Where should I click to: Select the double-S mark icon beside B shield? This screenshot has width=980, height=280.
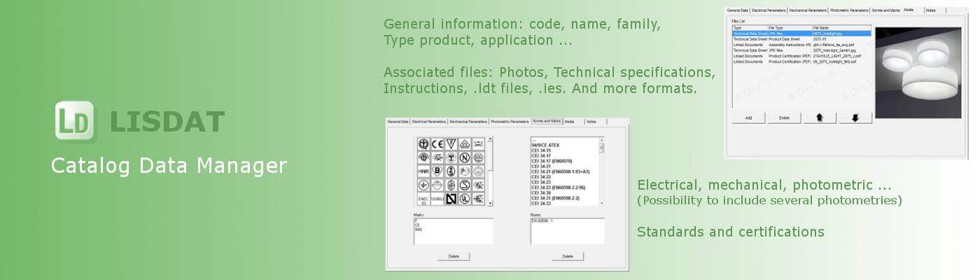pos(451,171)
